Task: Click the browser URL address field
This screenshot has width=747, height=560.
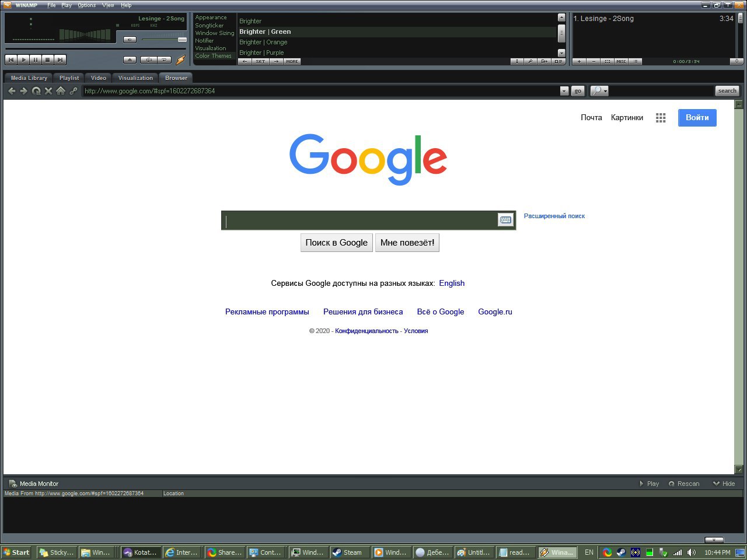Action: click(321, 91)
